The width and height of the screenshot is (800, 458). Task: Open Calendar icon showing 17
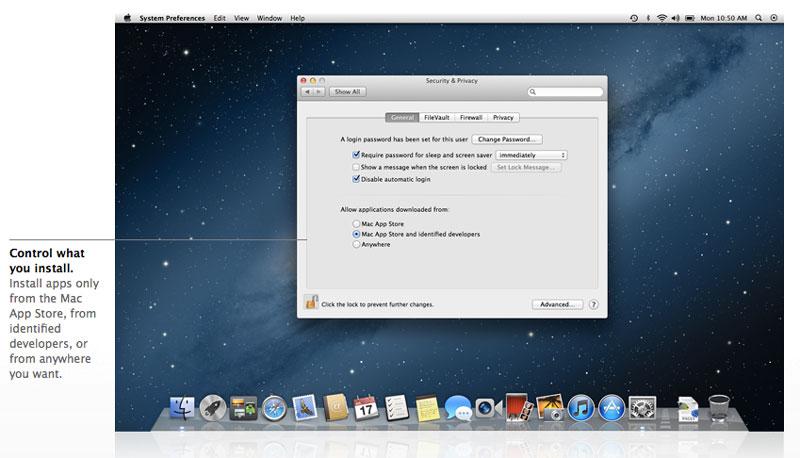click(x=366, y=408)
